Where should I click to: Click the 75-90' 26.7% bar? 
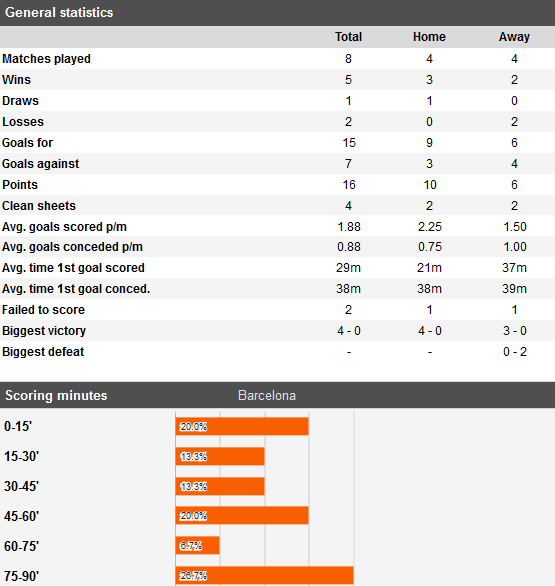[x=264, y=576]
